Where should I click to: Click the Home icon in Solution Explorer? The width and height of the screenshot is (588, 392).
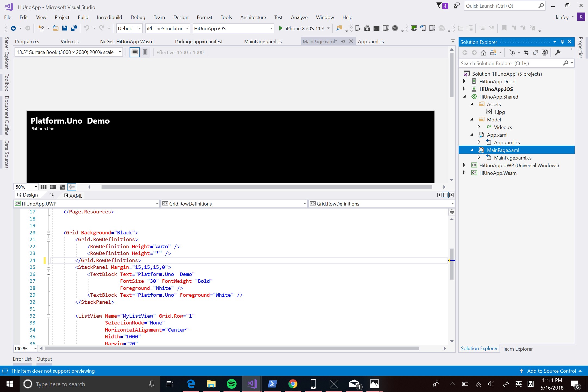click(483, 53)
